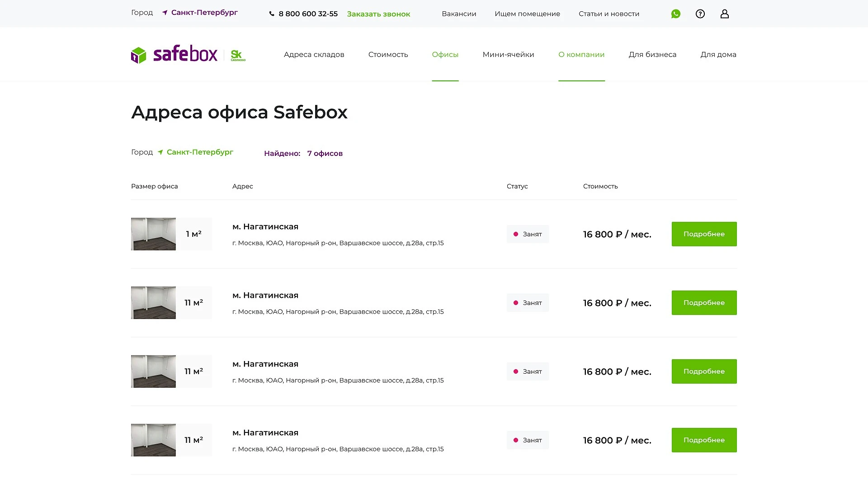Open the Для бизнеса menu item
The image size is (868, 488).
point(652,55)
